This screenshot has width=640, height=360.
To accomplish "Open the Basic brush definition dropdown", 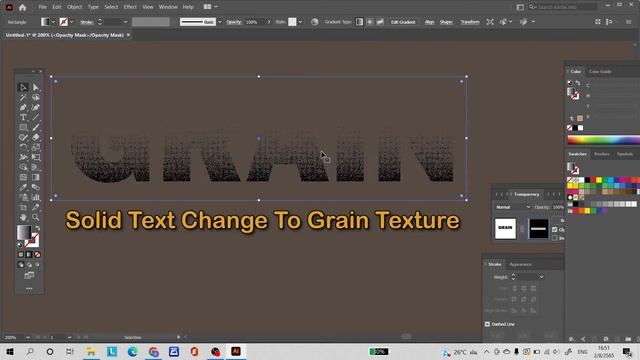I will pyautogui.click(x=220, y=22).
